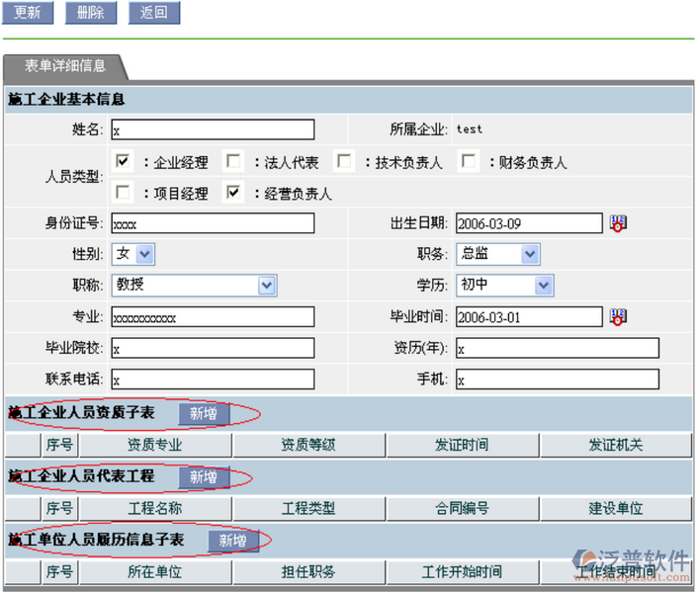Switch to the 表单详细信息 tab
Screen dimensions: 700x593
pos(64,66)
